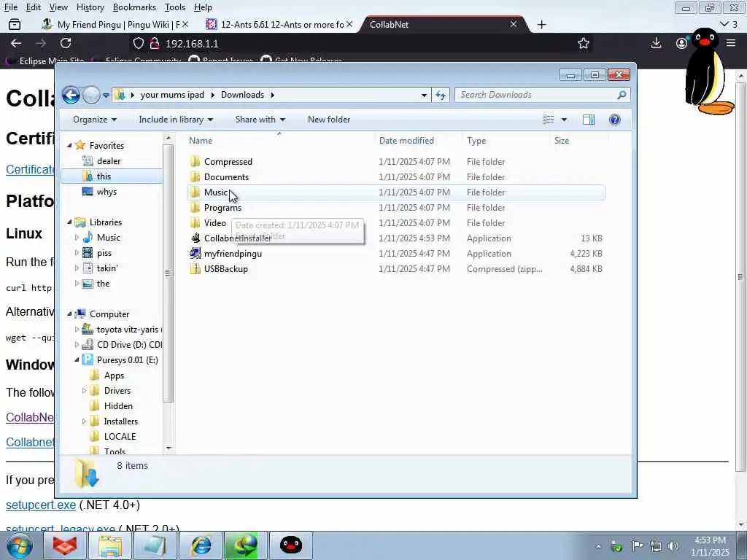Select 'whys' under Favorites
747x560 pixels.
107,192
